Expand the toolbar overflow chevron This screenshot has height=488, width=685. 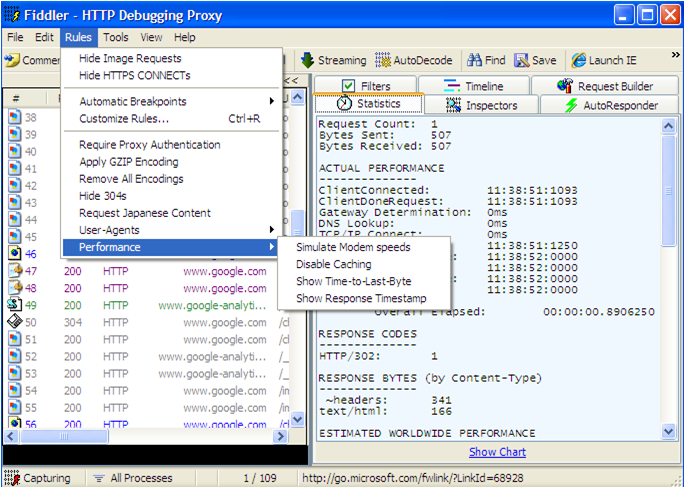click(x=675, y=54)
